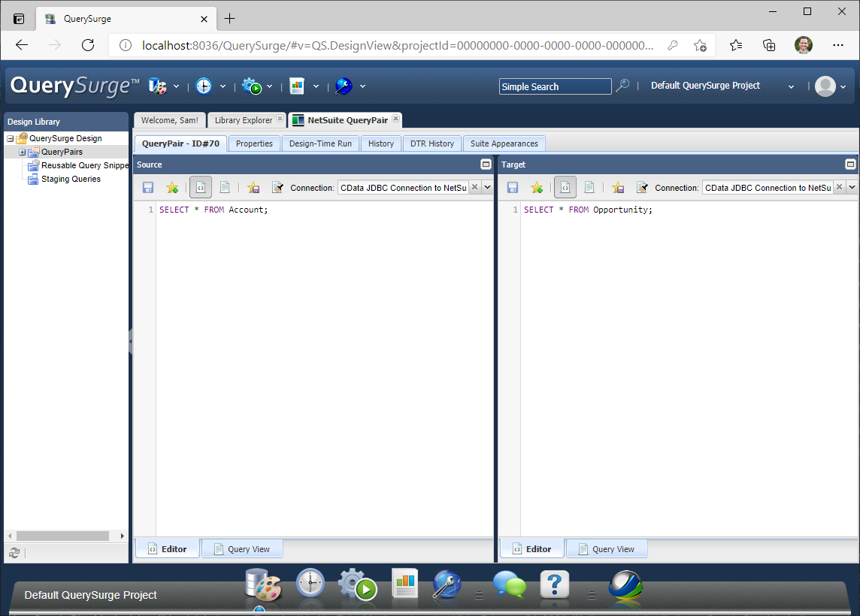Collapse the Source panel using its header button
This screenshot has width=860, height=616.
click(486, 165)
